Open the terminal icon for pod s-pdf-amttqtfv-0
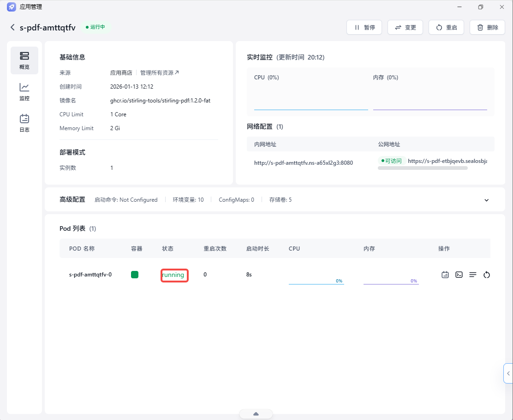 (459, 275)
